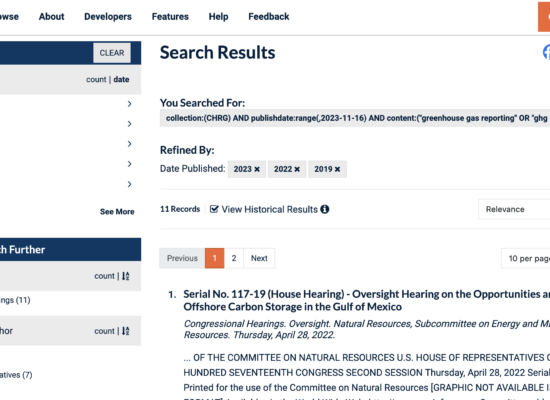Viewport: 550px width, 400px height.
Task: Expand the fifth date facet chevron
Action: [129, 184]
